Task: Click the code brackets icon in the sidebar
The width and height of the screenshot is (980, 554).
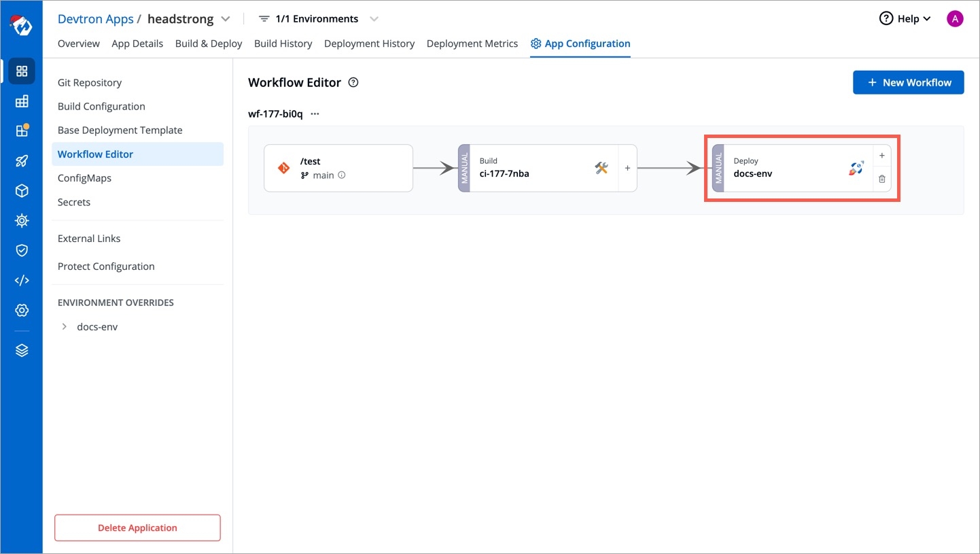Action: coord(22,280)
